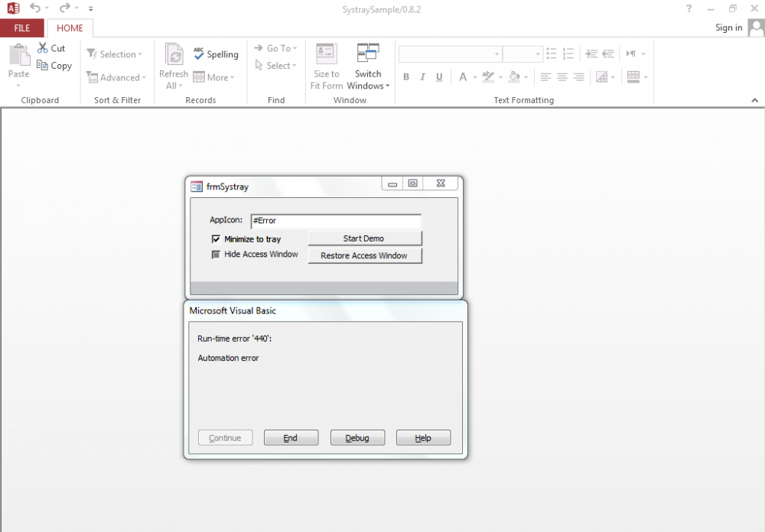Toggle Hide Access Window checkbox
The height and width of the screenshot is (532, 765).
point(216,255)
